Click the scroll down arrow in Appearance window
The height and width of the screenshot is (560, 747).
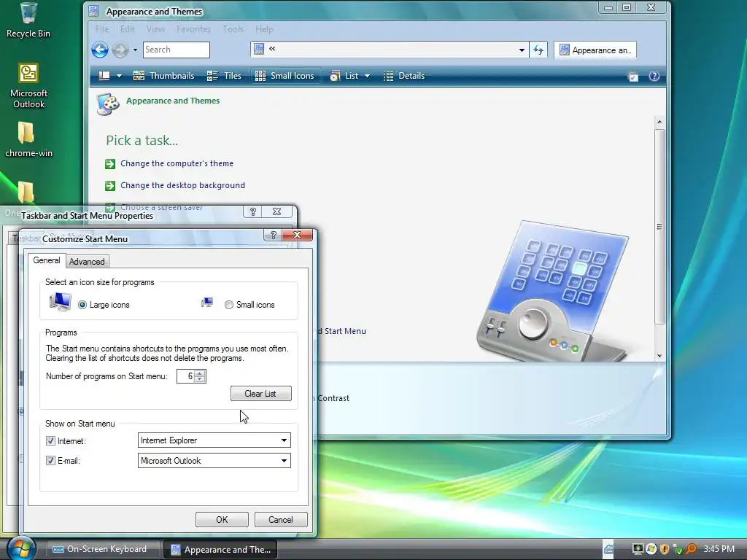[659, 356]
